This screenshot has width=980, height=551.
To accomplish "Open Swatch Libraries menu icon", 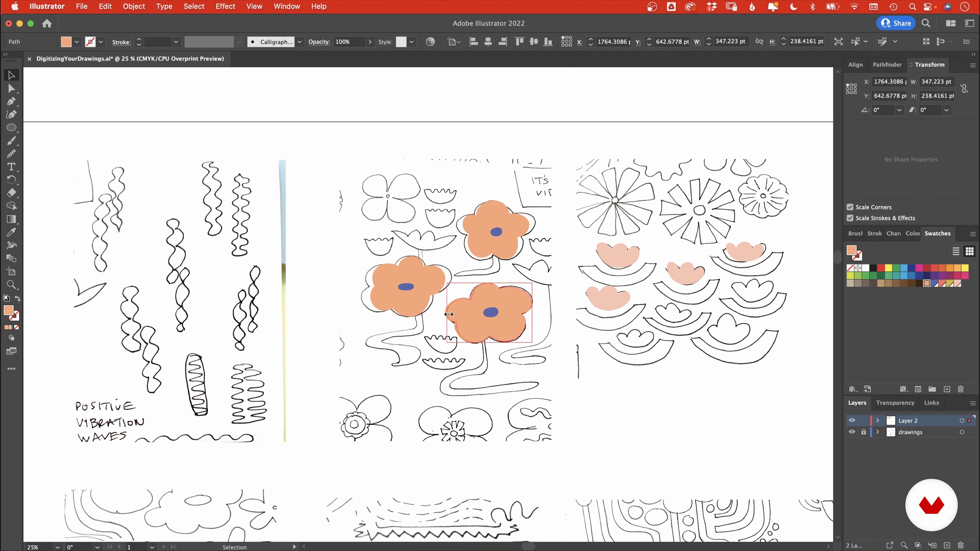I will point(853,389).
